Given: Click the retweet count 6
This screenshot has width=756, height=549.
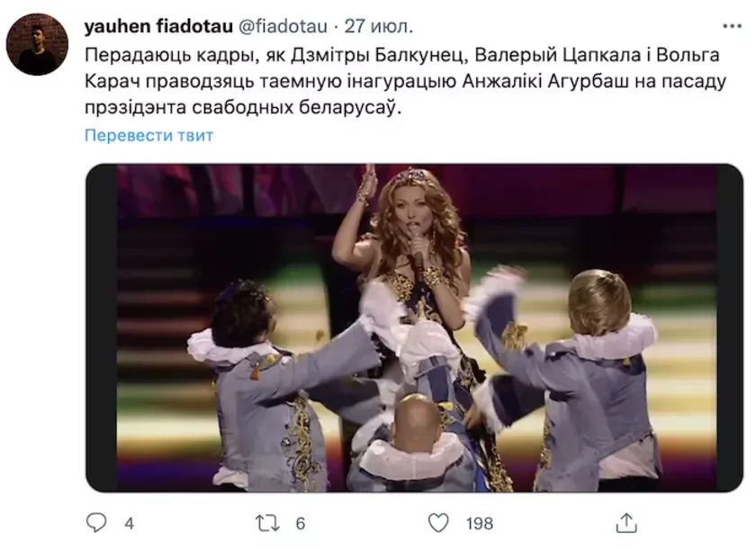Looking at the screenshot, I should (x=301, y=523).
